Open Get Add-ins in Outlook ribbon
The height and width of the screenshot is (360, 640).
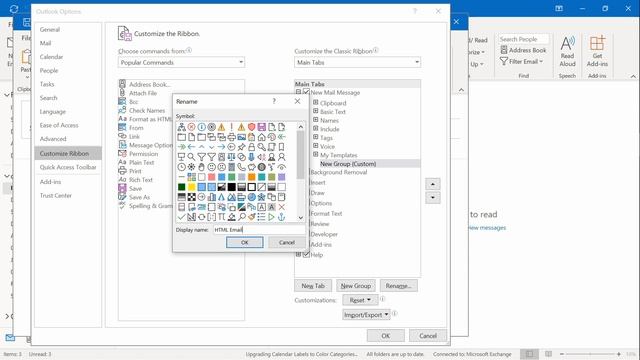[x=597, y=52]
